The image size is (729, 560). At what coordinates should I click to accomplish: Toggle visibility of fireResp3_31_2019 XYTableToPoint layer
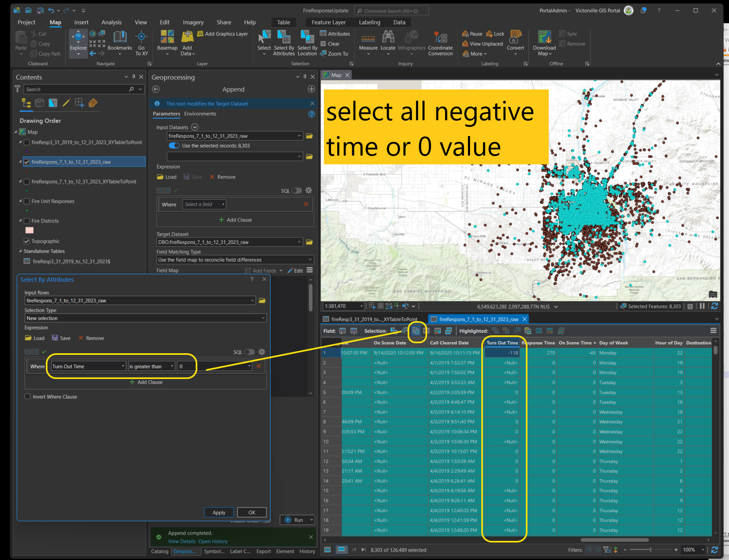click(x=27, y=142)
